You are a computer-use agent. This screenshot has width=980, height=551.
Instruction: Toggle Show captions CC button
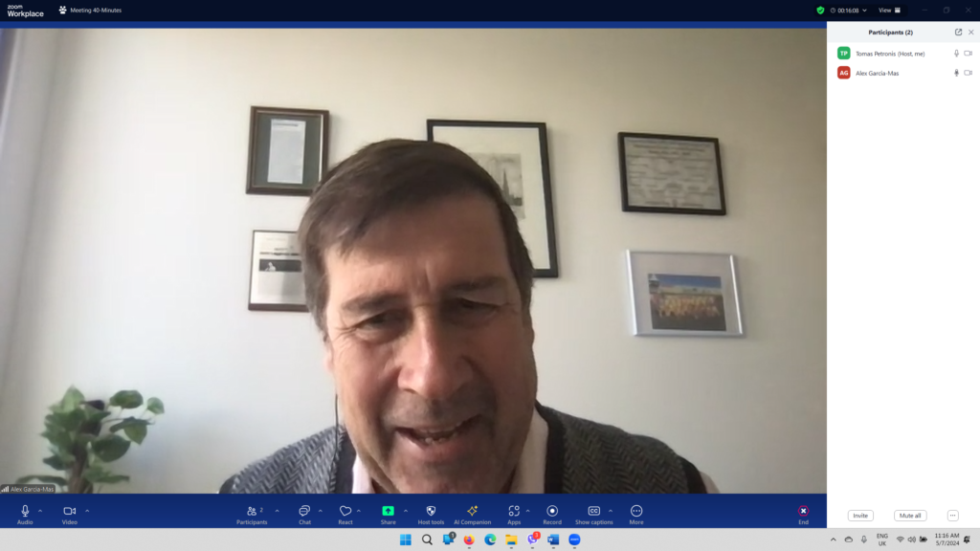593,512
